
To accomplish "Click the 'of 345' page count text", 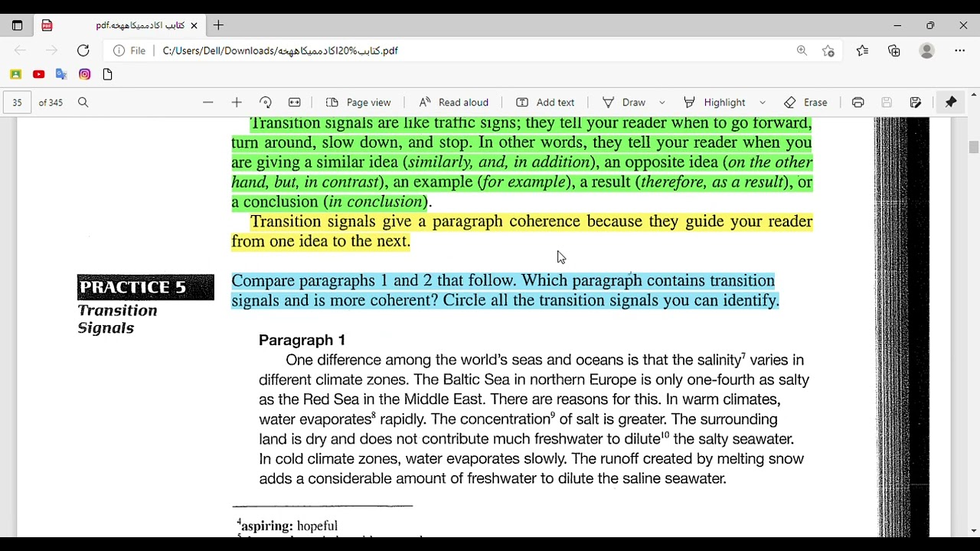I will click(51, 103).
